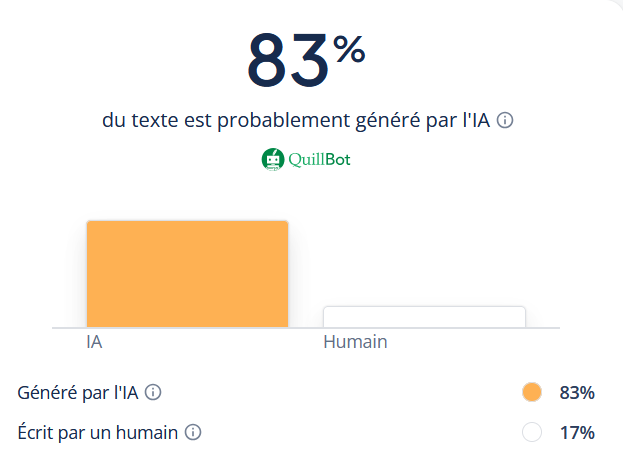The height and width of the screenshot is (471, 623).
Task: Select the white Humain bar in chart
Action: coord(424,316)
